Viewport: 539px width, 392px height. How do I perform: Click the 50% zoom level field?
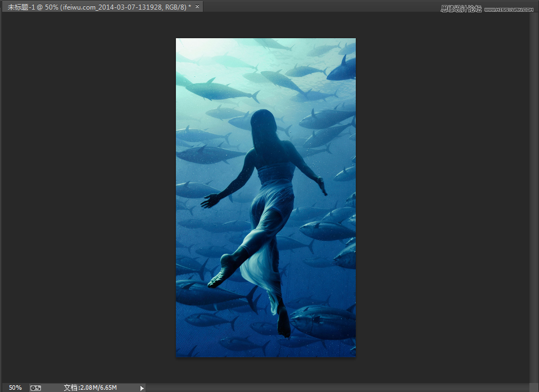coord(15,388)
